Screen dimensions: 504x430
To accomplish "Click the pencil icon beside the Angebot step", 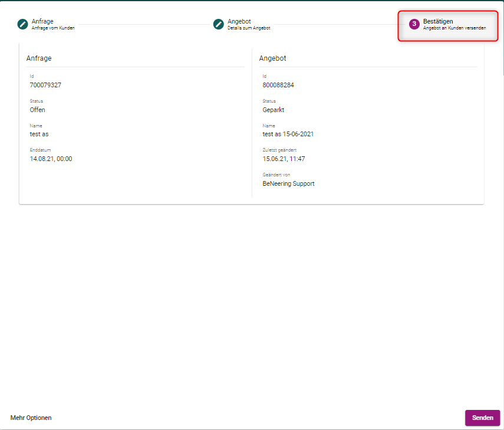I will click(x=219, y=24).
